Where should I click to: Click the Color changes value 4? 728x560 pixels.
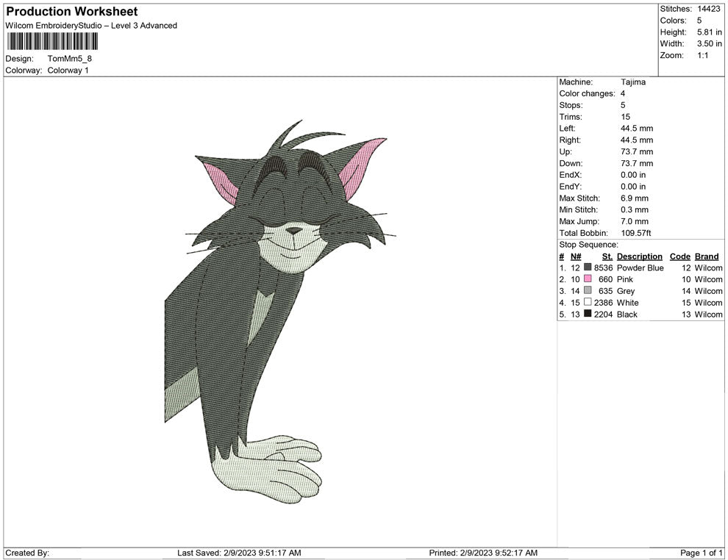click(623, 94)
